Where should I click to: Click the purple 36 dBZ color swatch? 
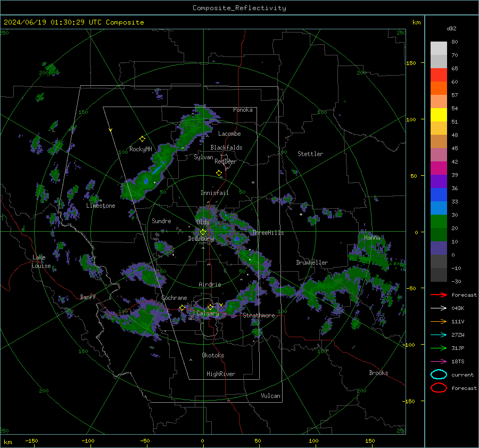439,181
